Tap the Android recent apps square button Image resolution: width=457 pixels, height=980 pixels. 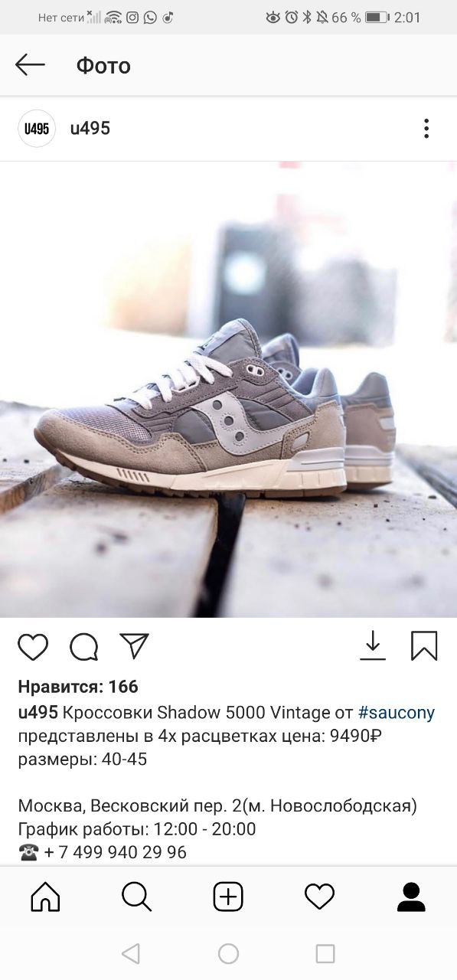(x=325, y=953)
